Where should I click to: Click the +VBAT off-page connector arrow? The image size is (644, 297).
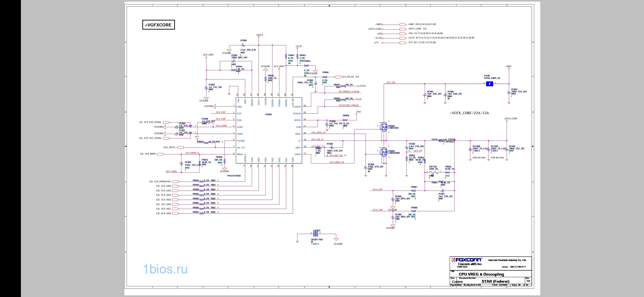tap(403, 24)
